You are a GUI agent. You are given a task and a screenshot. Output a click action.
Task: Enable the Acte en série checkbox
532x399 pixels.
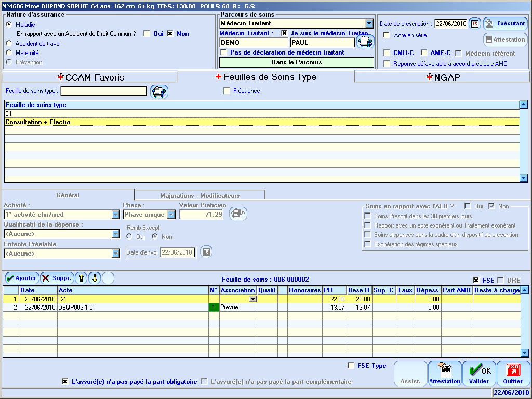coord(387,35)
